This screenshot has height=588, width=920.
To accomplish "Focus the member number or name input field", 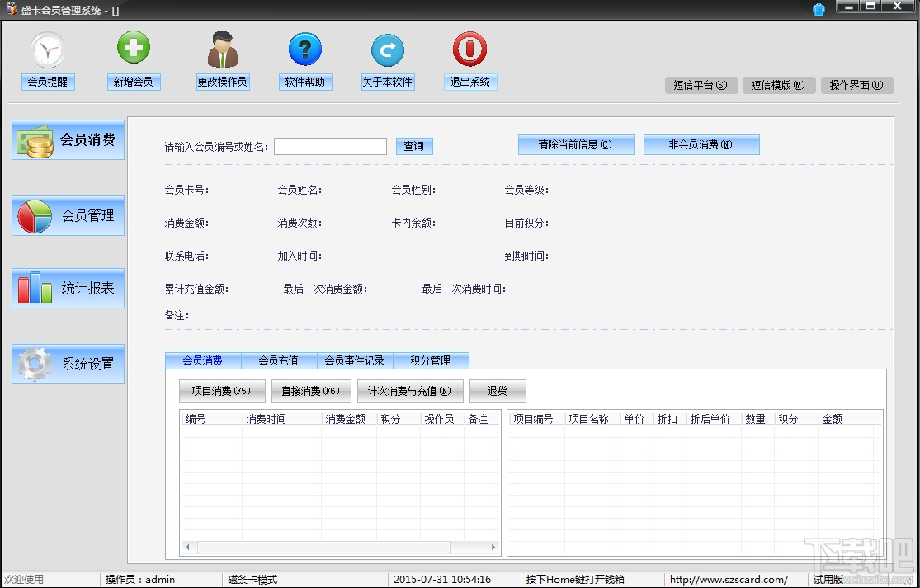I will (330, 146).
